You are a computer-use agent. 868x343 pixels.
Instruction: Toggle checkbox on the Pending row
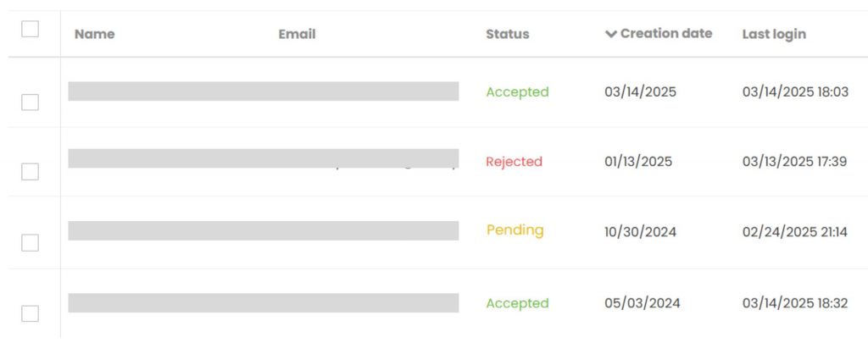click(30, 242)
